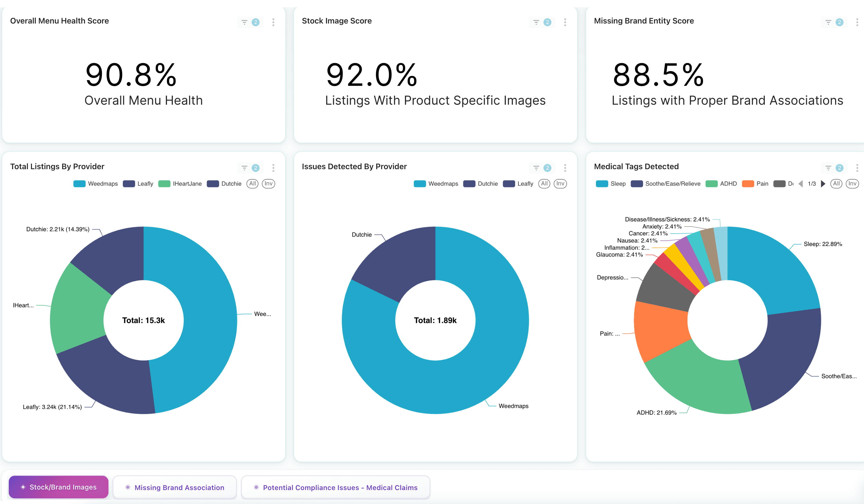
Task: Open the three-dot menu on Medical Tags Detected
Action: 857,168
